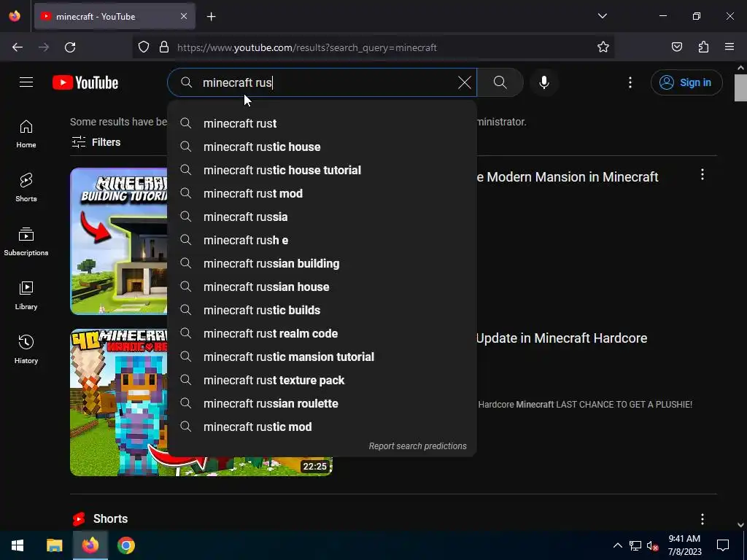Open the network tray icon

tap(635, 545)
